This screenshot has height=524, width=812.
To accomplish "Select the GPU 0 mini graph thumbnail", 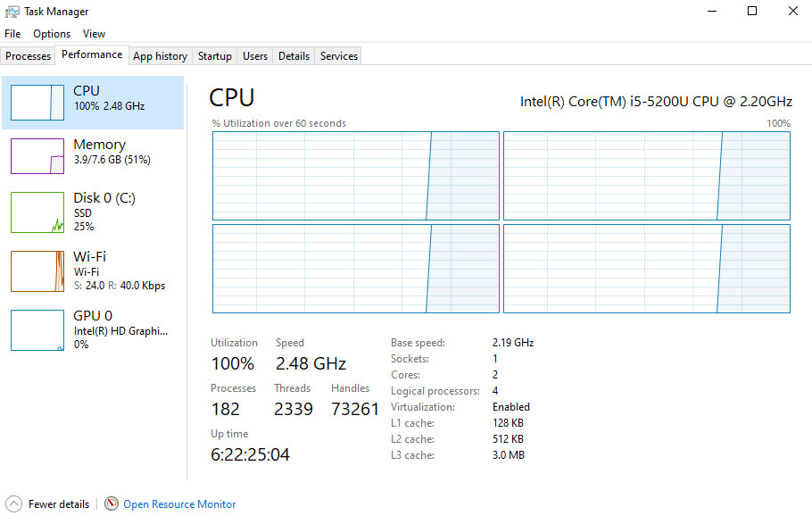I will click(37, 330).
